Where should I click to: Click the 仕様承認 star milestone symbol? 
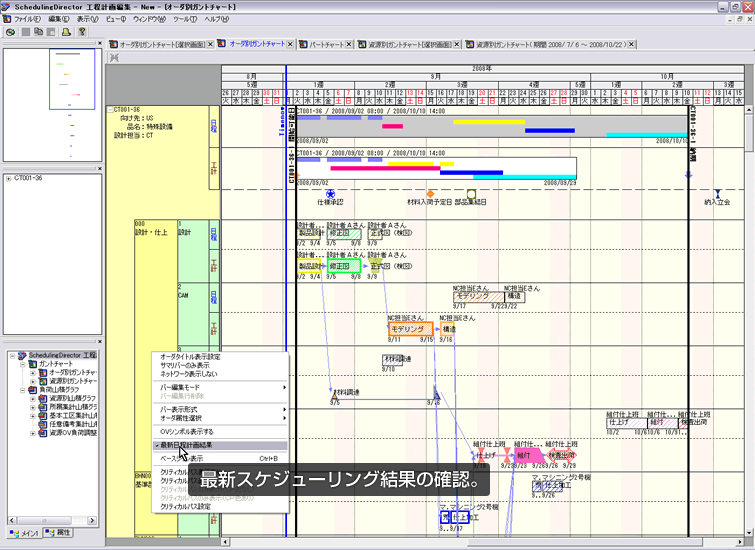[330, 194]
